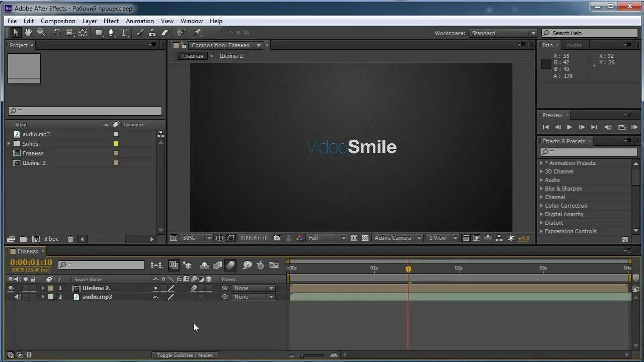
Task: Open the composition flowchart icon
Action: pyautogui.click(x=499, y=238)
